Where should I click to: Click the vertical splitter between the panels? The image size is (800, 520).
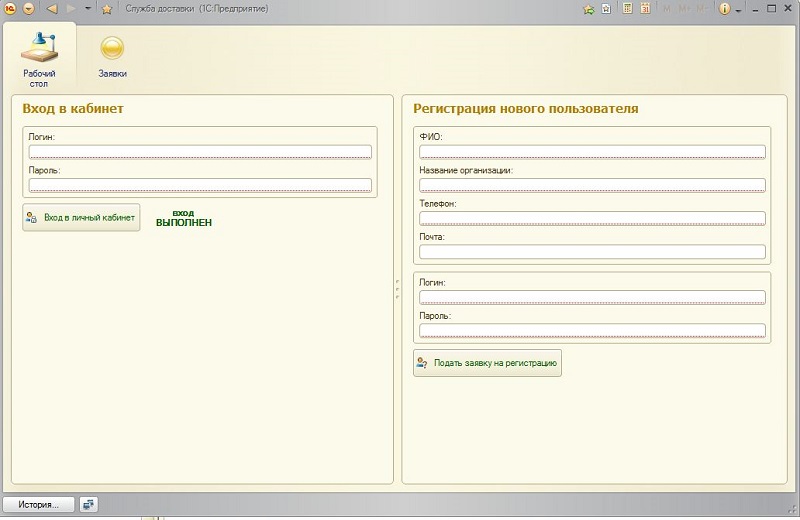pos(397,290)
